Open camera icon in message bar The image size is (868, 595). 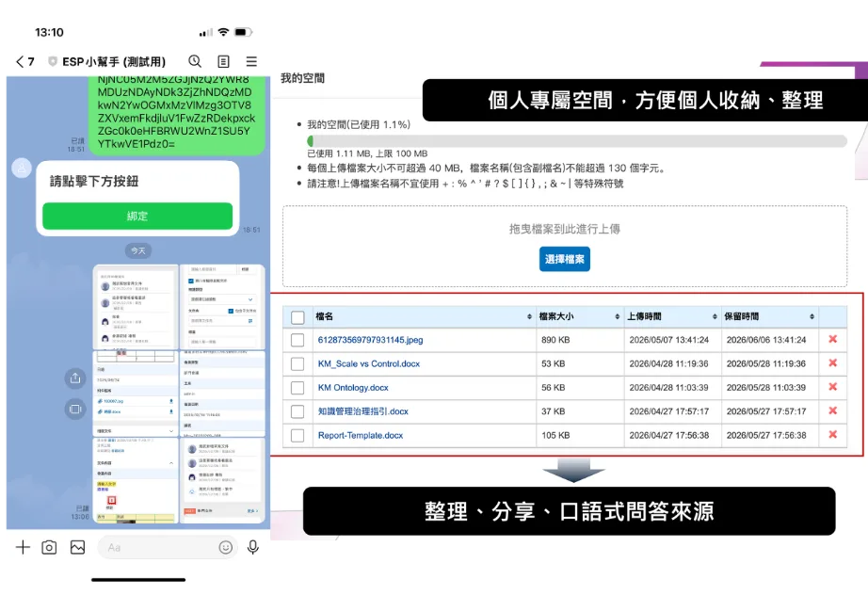49,547
